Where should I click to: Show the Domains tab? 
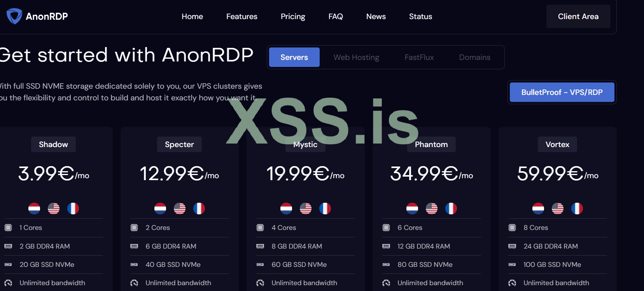pos(475,57)
